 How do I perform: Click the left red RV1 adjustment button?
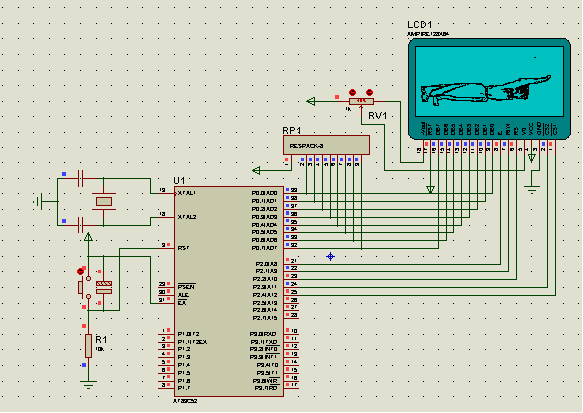(x=352, y=92)
